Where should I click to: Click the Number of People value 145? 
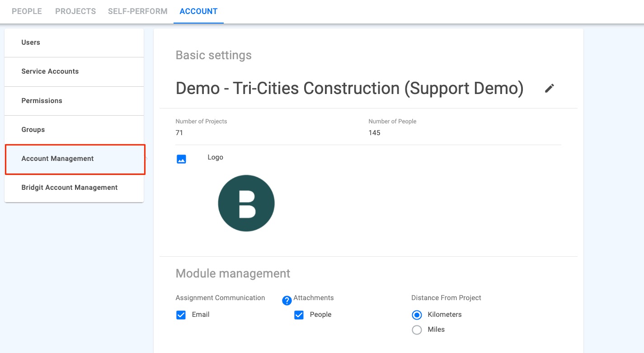point(374,133)
